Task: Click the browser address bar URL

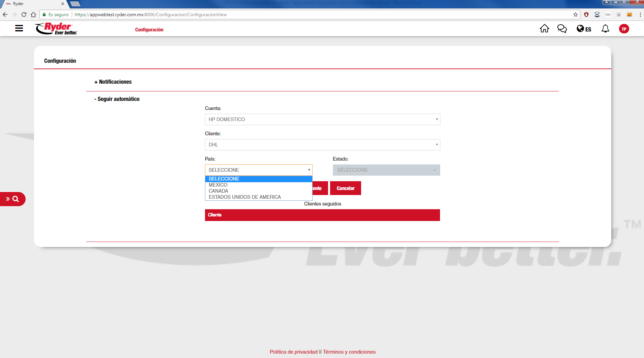Action: (x=150, y=15)
